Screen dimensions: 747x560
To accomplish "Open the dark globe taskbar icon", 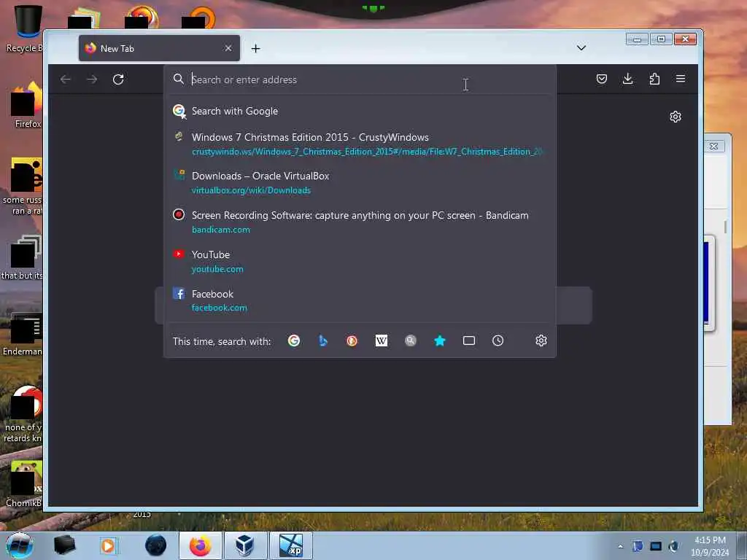I will pos(156,545).
